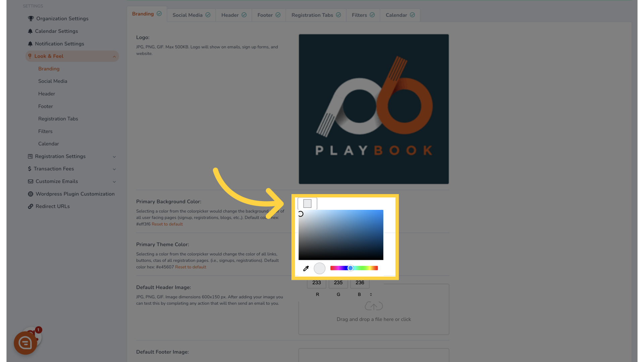Viewport: 644px width, 362px height.
Task: Click the Notification Settings bell icon
Action: 30,44
